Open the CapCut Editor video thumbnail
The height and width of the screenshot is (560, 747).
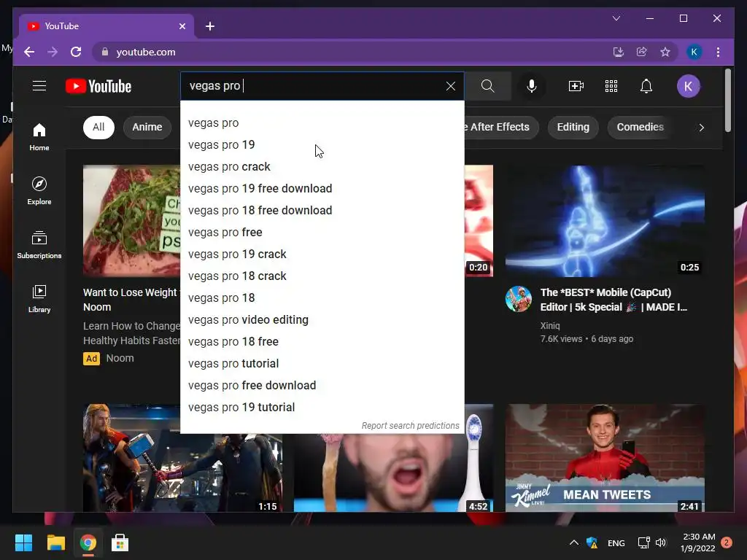click(x=605, y=221)
